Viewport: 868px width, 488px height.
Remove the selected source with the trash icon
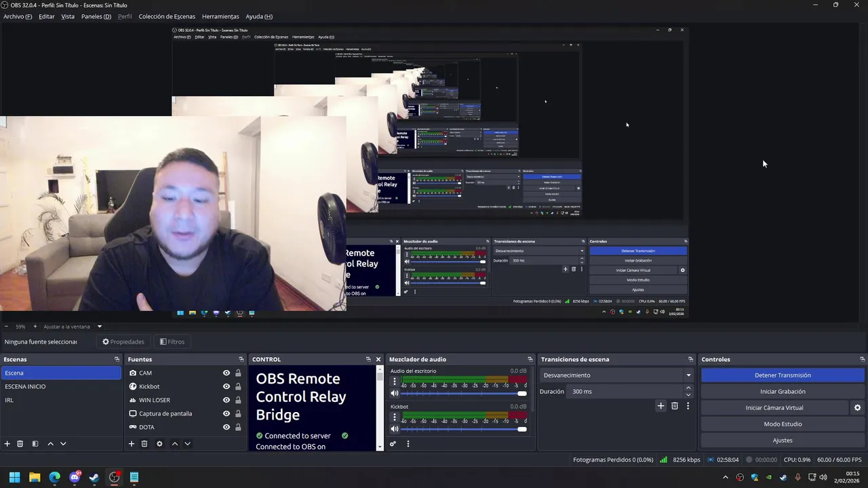[x=144, y=444]
